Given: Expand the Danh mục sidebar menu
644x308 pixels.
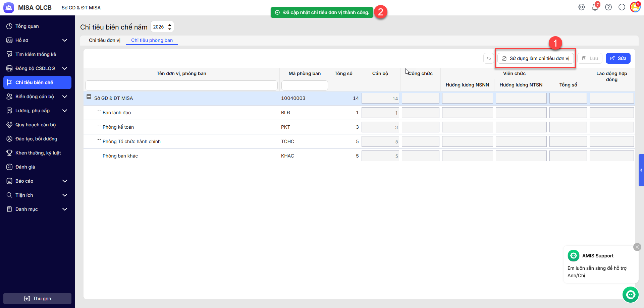Looking at the screenshot, I should pos(65,209).
